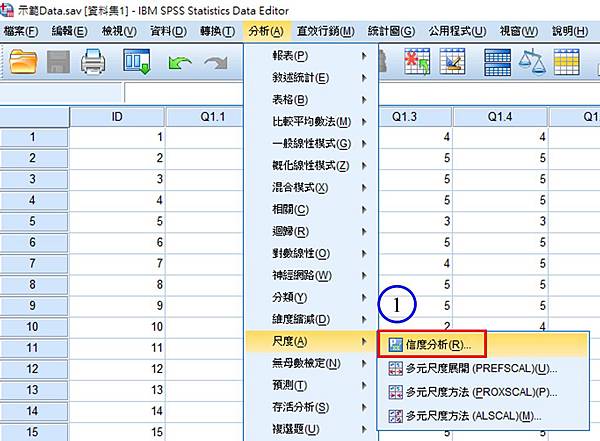Click the 分析(A) menu
Image resolution: width=600 pixels, height=441 pixels.
click(266, 31)
